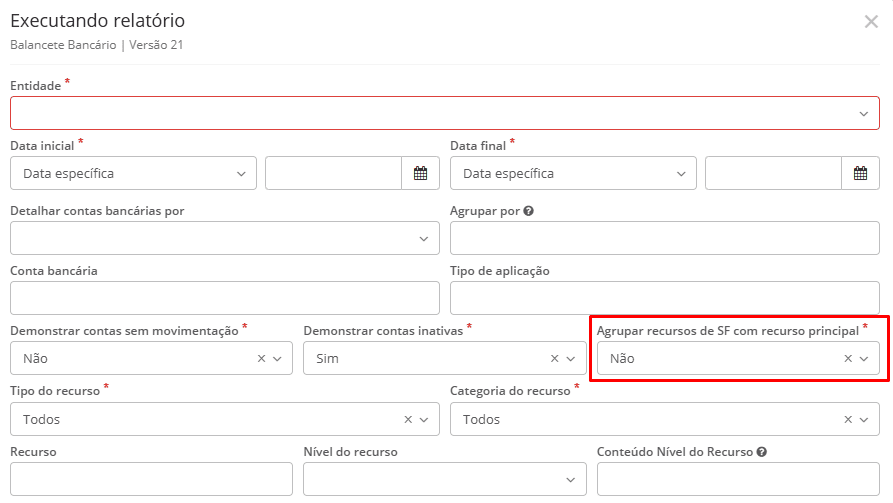Open the Data inicial type dropdown
The width and height of the screenshot is (893, 503).
[x=133, y=173]
